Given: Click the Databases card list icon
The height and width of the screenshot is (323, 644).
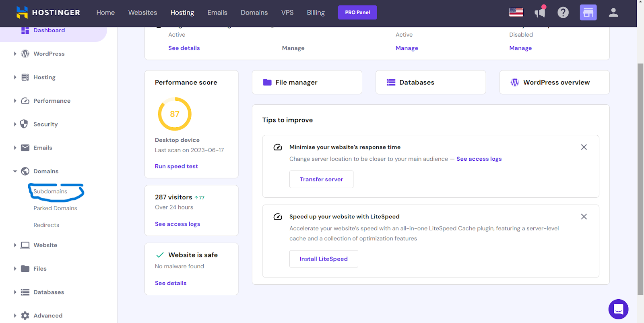Looking at the screenshot, I should coord(391,82).
